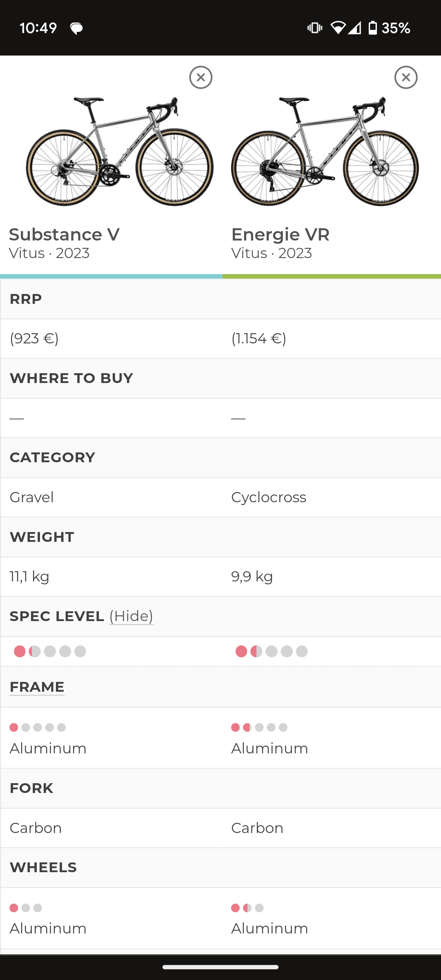Image resolution: width=441 pixels, height=980 pixels.
Task: Select the 923 € RRP price
Action: pos(34,339)
